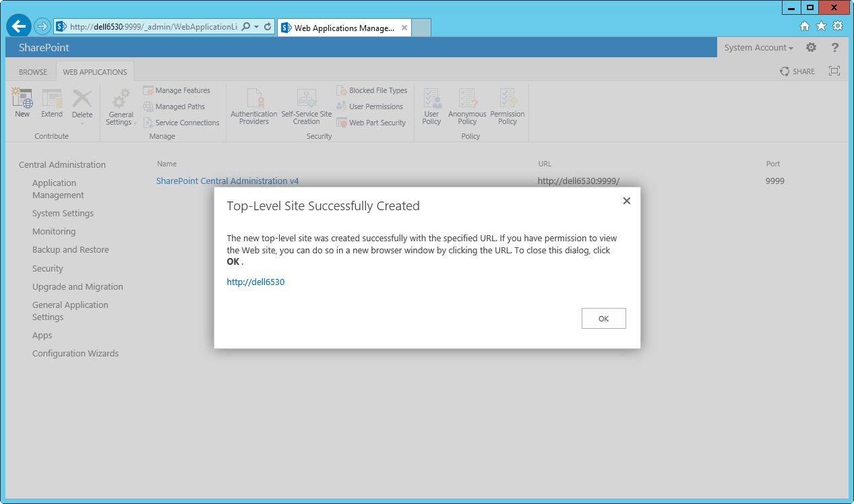Screen dimensions: 854x504
Task: Click the browser Back button
Action: tap(18, 26)
